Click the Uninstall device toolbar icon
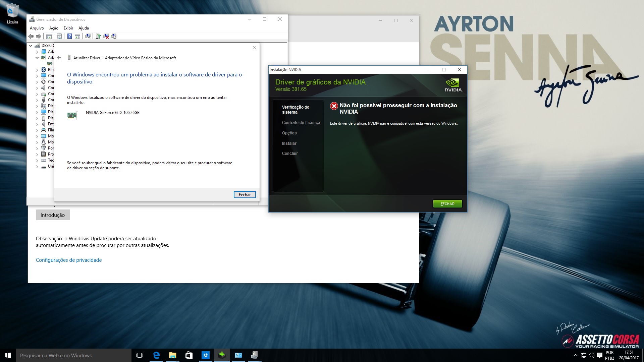The width and height of the screenshot is (644, 362). coord(106,36)
